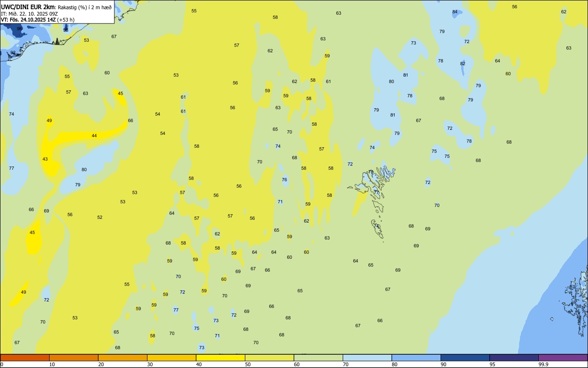
Task: Select the 20–30 legend color segment
Action: (x=123, y=357)
